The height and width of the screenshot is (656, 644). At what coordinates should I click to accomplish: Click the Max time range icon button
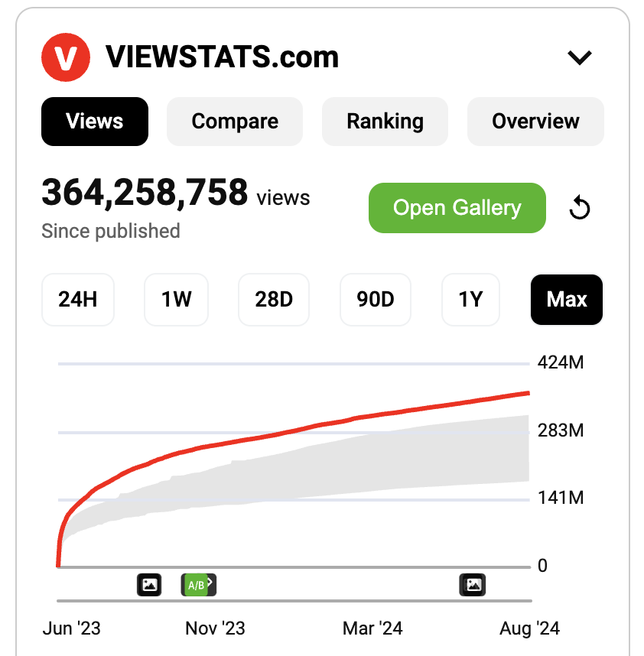tap(566, 300)
